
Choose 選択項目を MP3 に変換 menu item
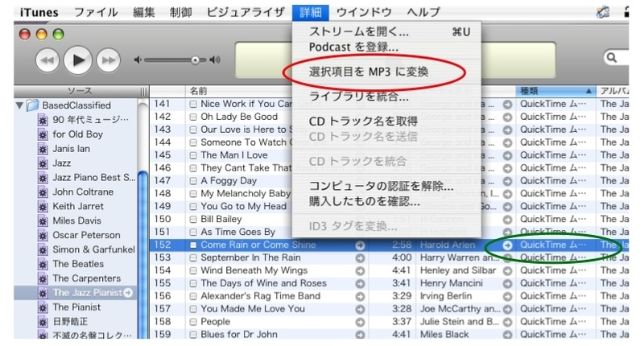386,72
